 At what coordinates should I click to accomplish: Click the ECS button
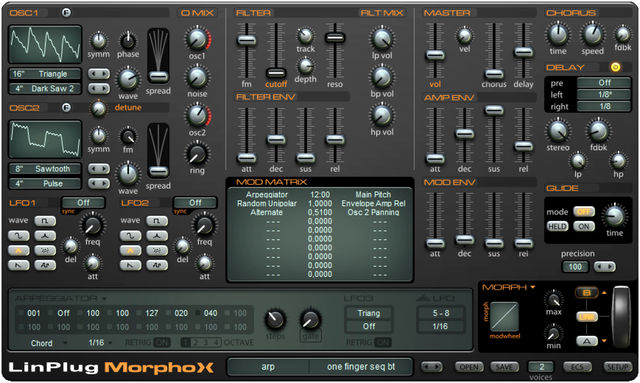point(577,367)
